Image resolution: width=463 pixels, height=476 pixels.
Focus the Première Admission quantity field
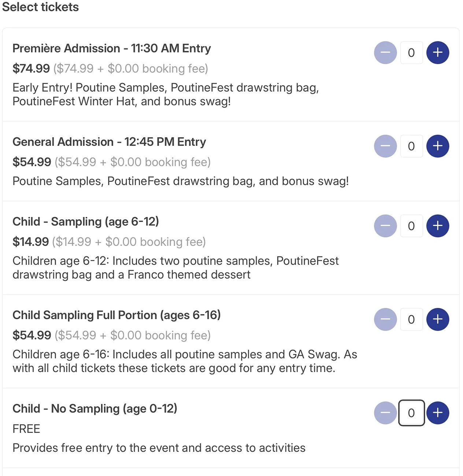pyautogui.click(x=411, y=53)
